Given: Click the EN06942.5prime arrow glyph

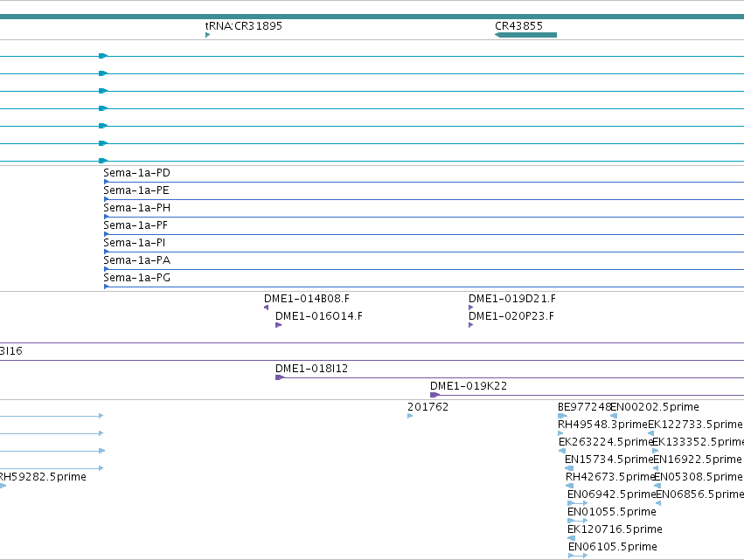Looking at the screenshot, I should (x=578, y=503).
